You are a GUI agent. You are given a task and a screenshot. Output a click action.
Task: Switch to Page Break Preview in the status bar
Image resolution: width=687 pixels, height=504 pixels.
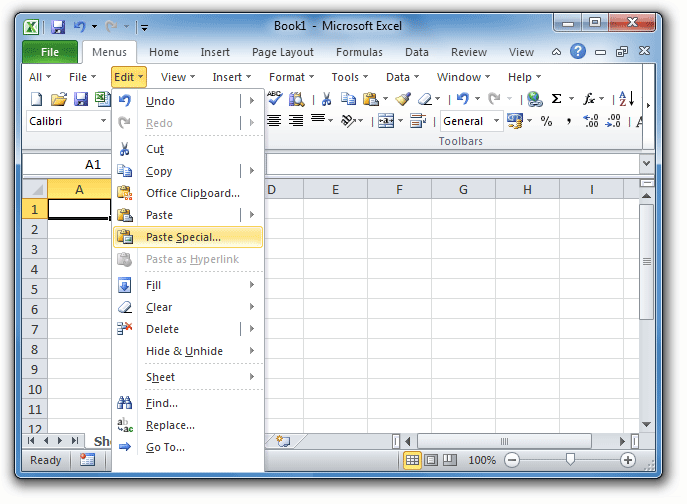(x=450, y=460)
